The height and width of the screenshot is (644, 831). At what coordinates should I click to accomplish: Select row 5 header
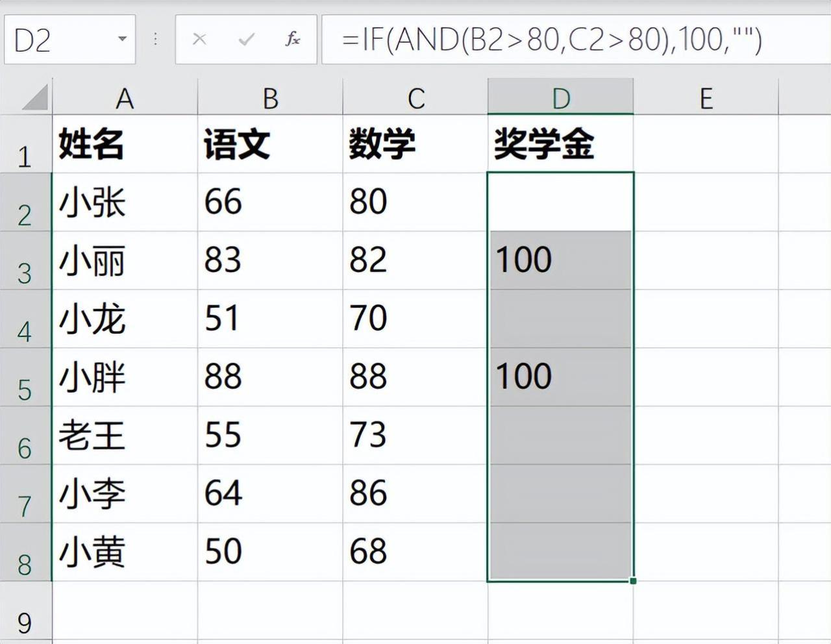25,377
